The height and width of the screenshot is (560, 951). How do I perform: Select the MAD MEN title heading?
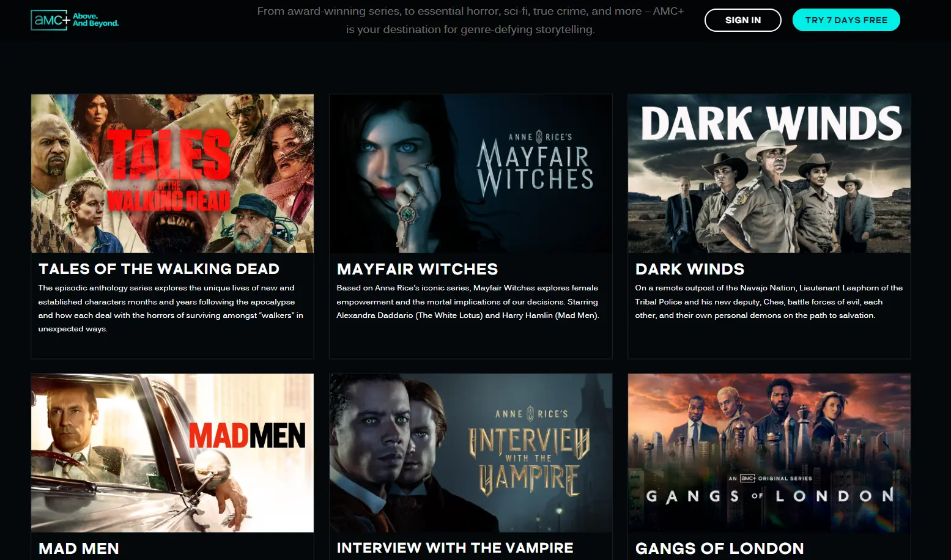coord(79,548)
